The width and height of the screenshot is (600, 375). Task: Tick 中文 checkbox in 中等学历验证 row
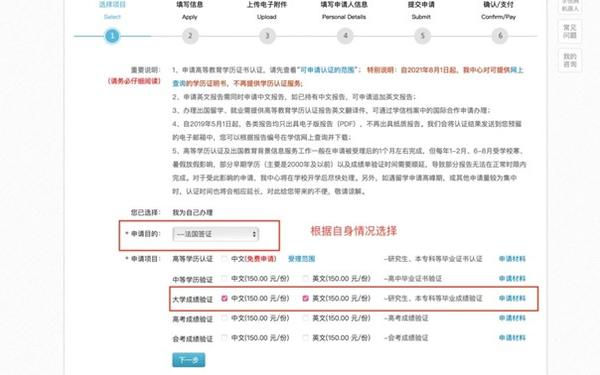tap(224, 279)
